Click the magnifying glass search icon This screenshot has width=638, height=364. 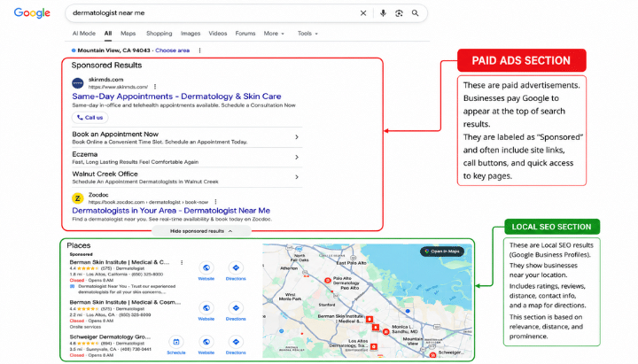(415, 13)
